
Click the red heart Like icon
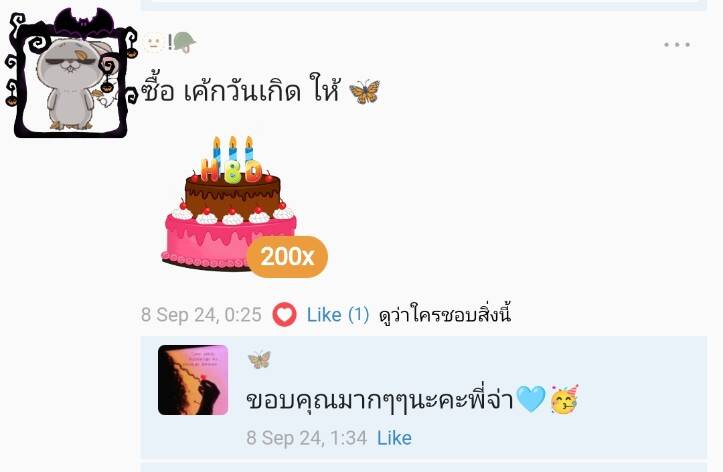pyautogui.click(x=284, y=315)
